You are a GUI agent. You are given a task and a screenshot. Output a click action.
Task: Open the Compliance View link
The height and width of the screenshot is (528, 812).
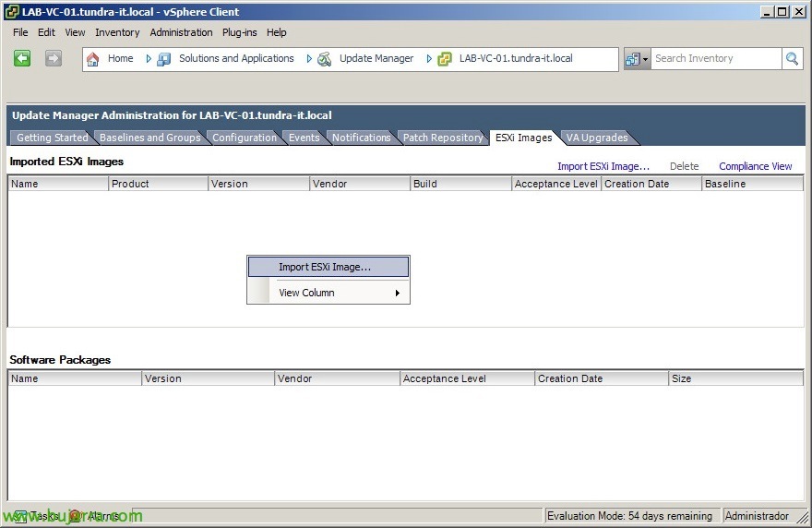[756, 166]
